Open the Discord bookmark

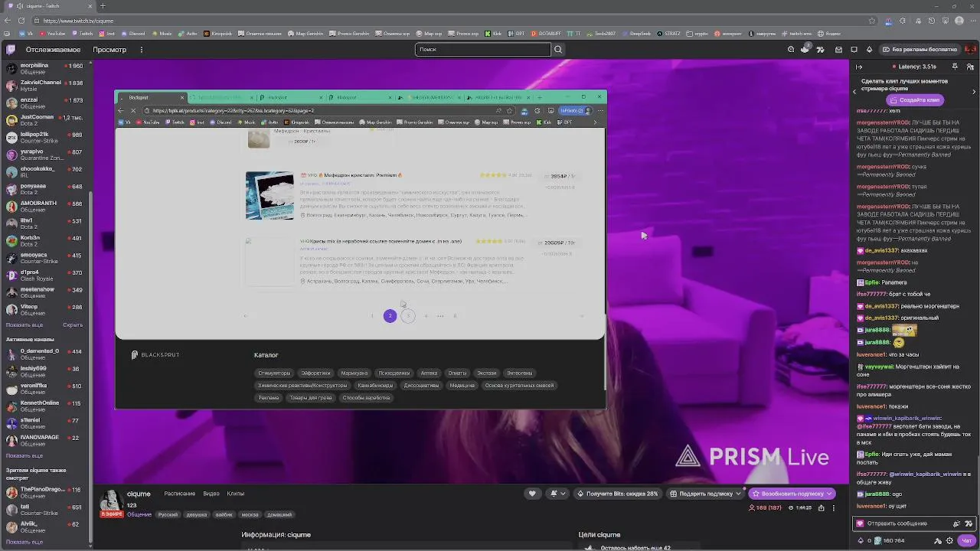133,34
